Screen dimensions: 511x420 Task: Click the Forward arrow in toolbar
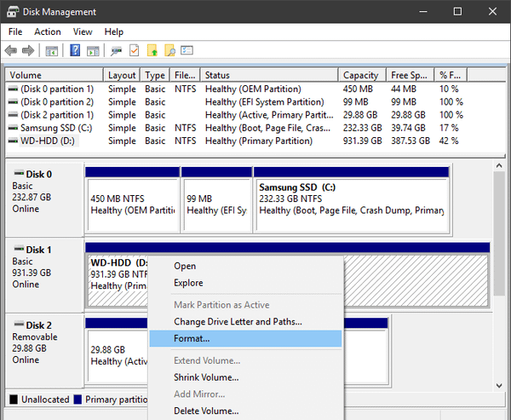point(29,51)
